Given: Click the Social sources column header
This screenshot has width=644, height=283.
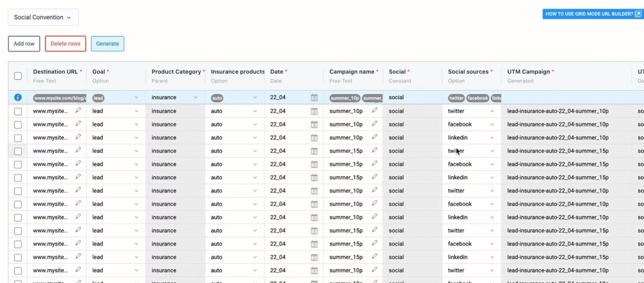Looking at the screenshot, I should (472, 76).
